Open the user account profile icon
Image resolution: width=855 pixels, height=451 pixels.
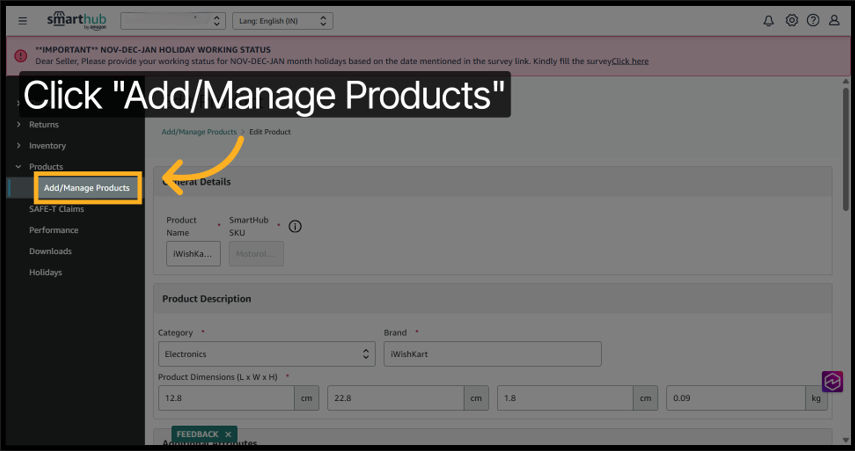click(835, 21)
